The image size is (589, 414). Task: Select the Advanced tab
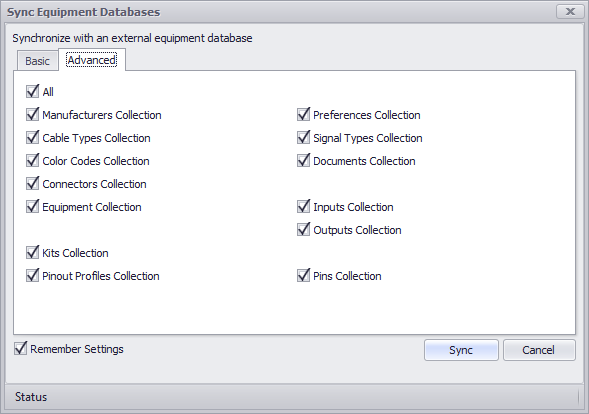92,60
